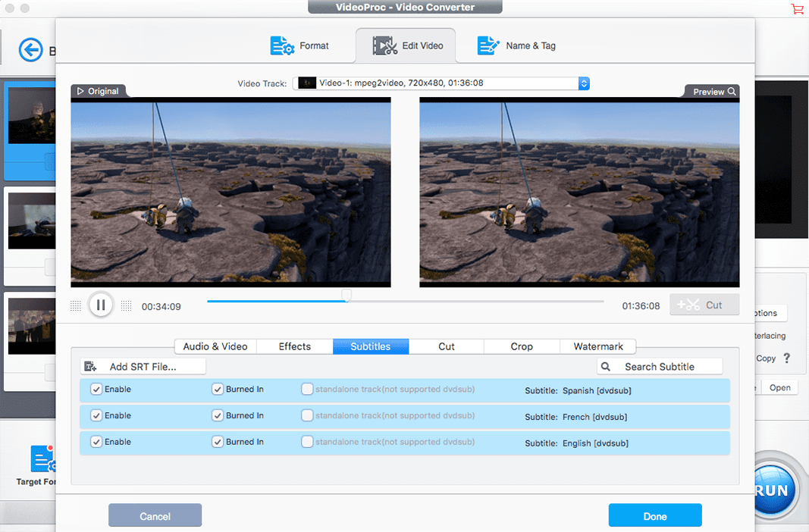Click the dotted grid icon right of pause

pyautogui.click(x=126, y=305)
